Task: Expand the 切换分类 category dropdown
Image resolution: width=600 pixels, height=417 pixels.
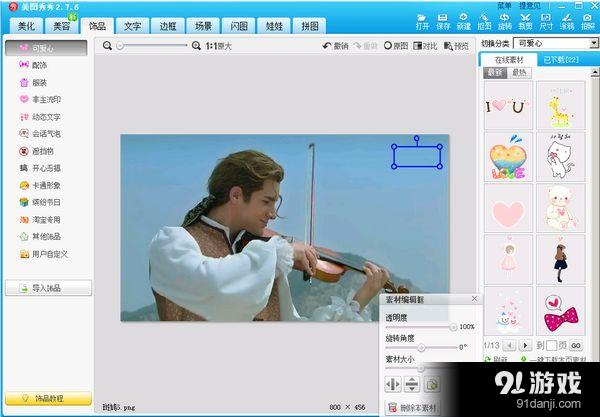Action: 594,43
